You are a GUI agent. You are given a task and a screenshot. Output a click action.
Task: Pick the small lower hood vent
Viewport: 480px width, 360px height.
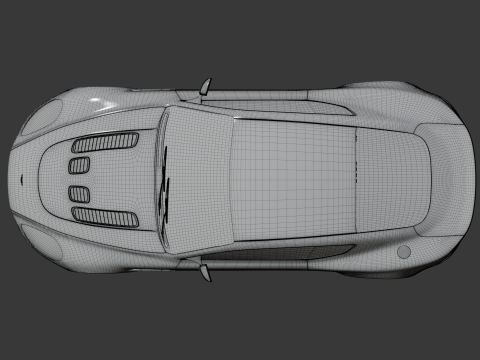pyautogui.click(x=79, y=194)
